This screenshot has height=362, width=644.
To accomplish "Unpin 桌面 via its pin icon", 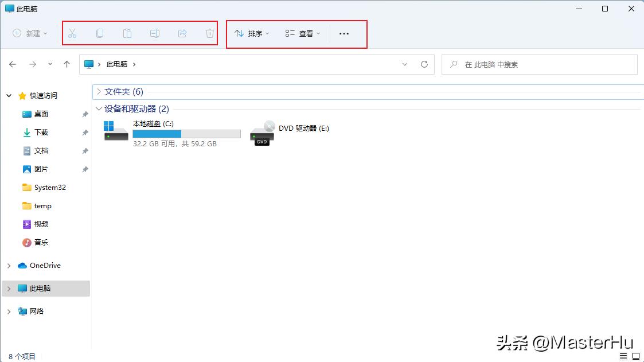I will point(85,114).
